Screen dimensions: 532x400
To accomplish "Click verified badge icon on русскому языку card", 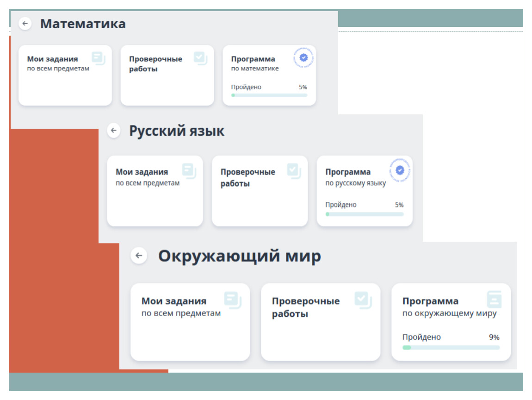I will pos(400,170).
